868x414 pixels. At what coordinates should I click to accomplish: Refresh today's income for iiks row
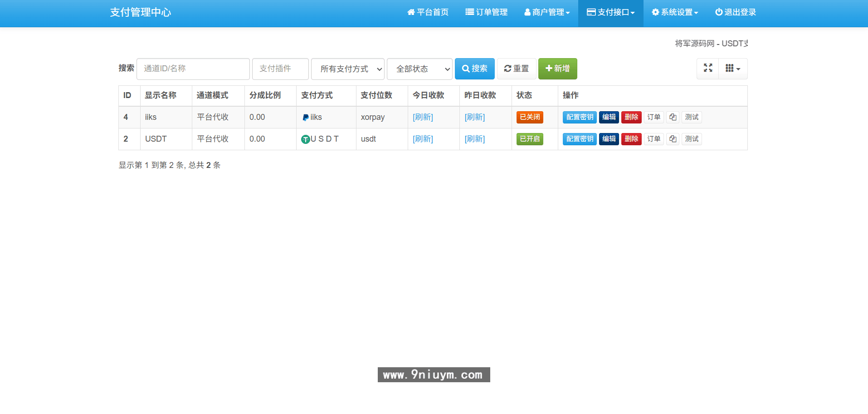point(423,117)
